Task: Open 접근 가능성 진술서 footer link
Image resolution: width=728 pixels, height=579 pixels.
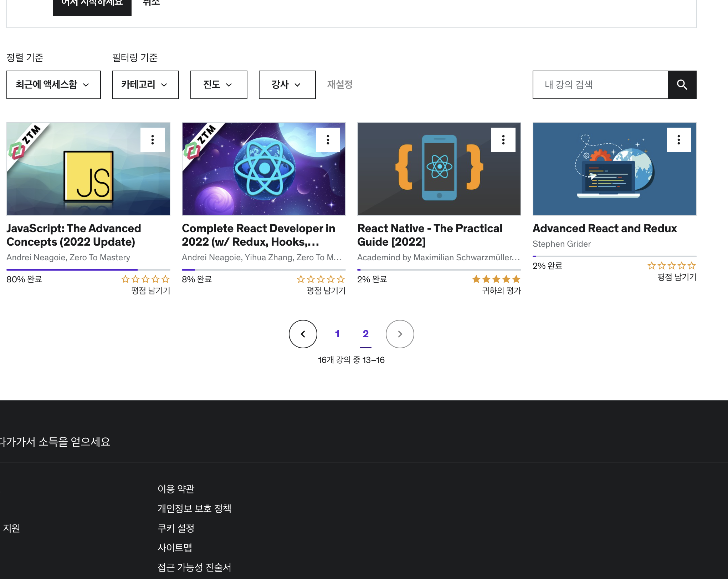Action: (194, 567)
